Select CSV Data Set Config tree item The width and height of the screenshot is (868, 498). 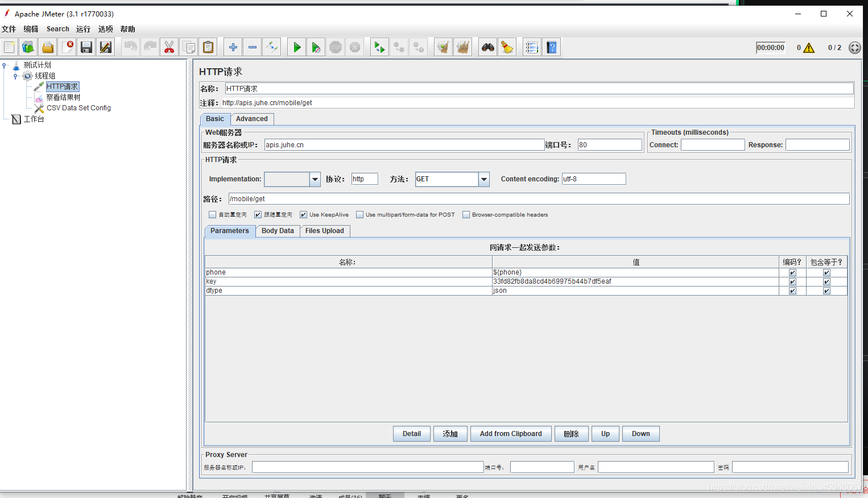pos(78,108)
